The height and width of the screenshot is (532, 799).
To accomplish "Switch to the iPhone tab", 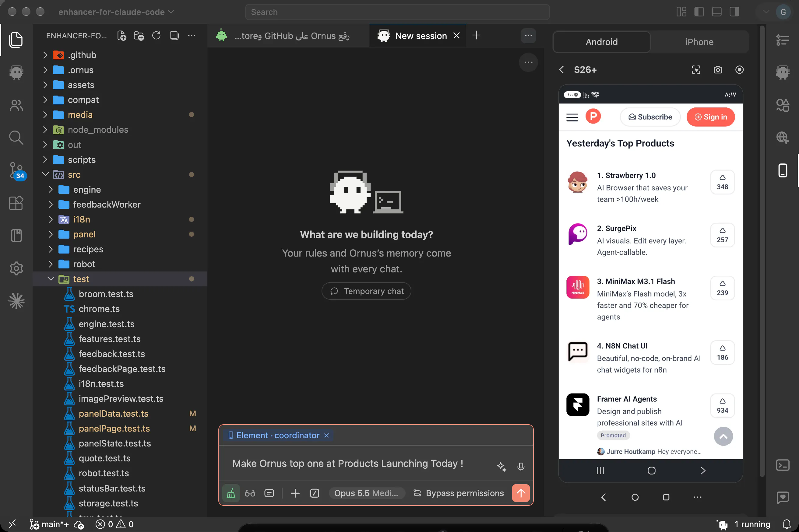I will point(699,42).
